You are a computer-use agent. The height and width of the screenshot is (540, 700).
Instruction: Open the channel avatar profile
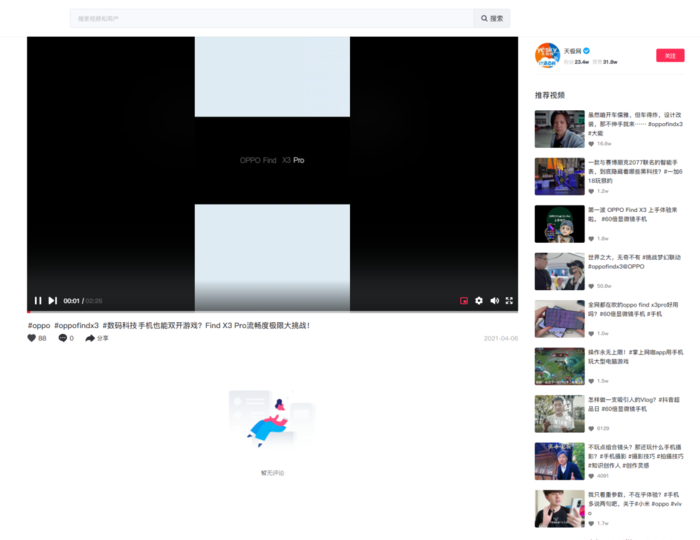[547, 55]
